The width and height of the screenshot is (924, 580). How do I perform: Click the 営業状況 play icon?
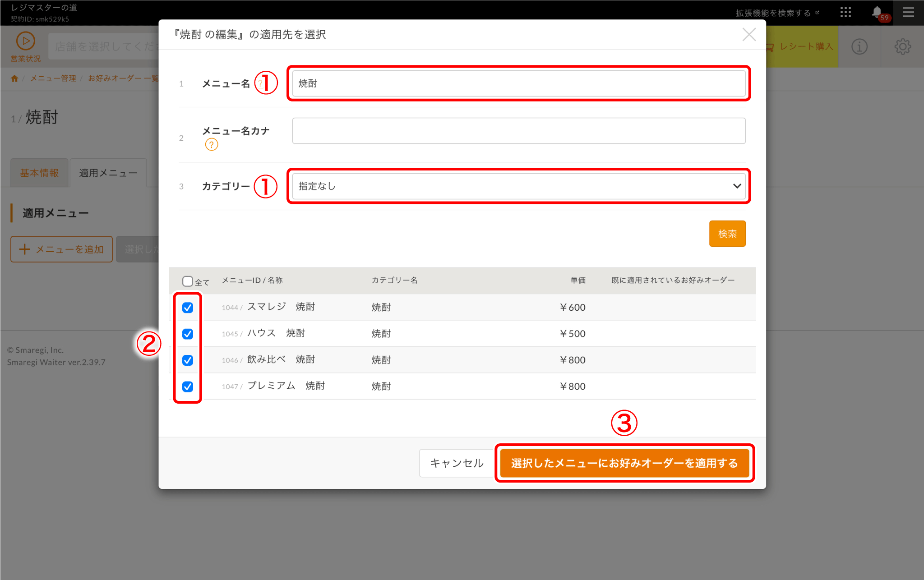pos(25,41)
